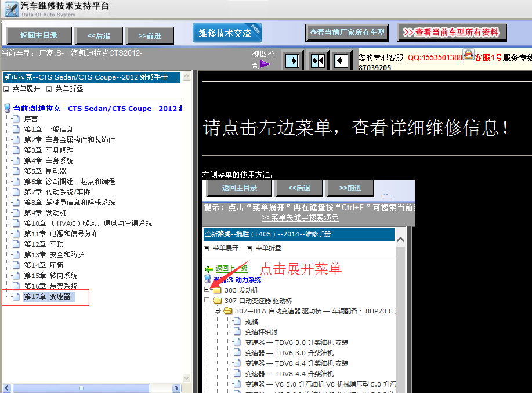Click the expand-right view control icon
The image size is (532, 393).
(292, 61)
